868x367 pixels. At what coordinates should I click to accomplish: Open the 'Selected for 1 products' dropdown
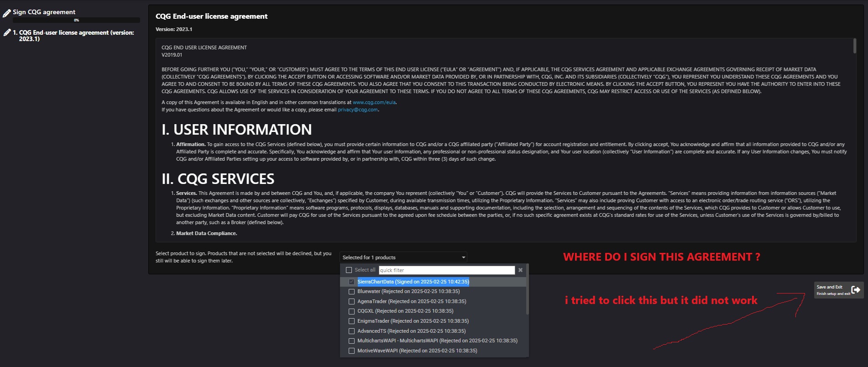403,257
